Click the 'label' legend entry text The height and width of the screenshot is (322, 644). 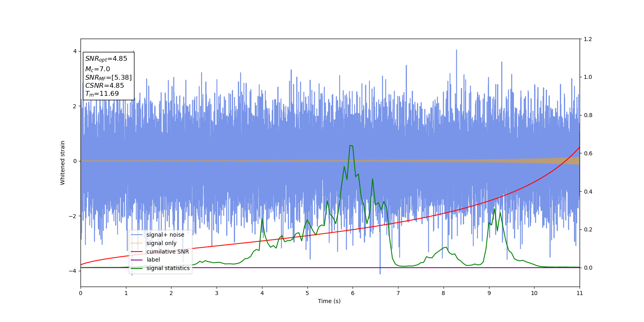[x=153, y=260]
